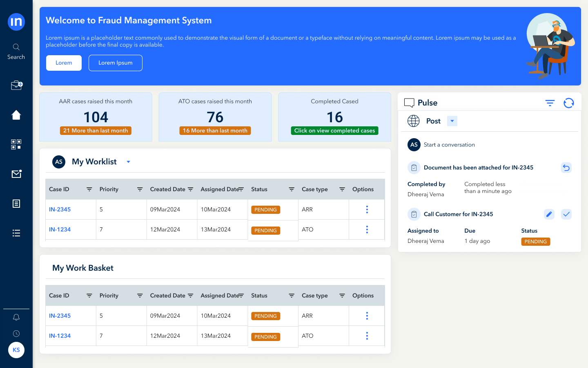Click the notifications bell icon
The image size is (588, 368).
pos(16,317)
